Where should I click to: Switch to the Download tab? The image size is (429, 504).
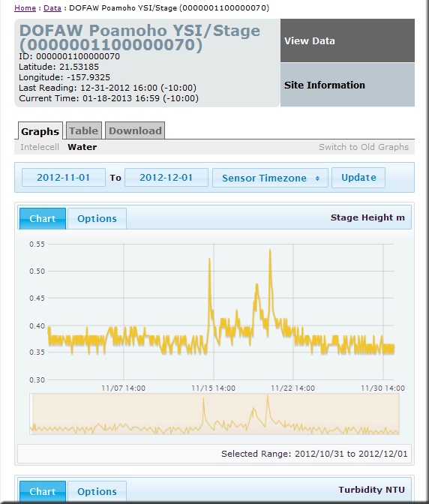click(135, 130)
